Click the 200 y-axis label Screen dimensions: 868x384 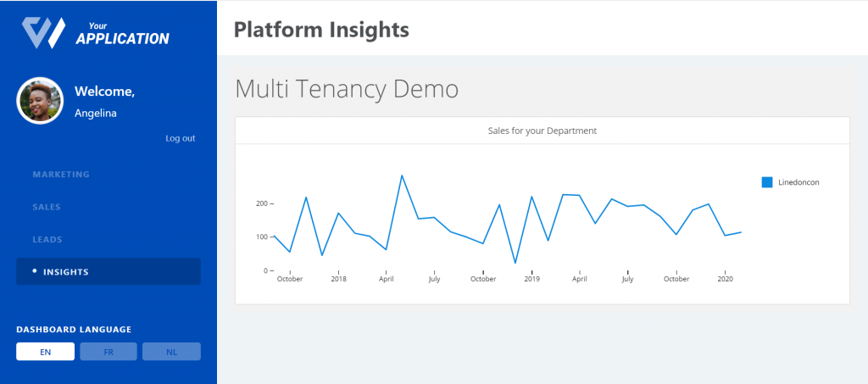pos(262,203)
